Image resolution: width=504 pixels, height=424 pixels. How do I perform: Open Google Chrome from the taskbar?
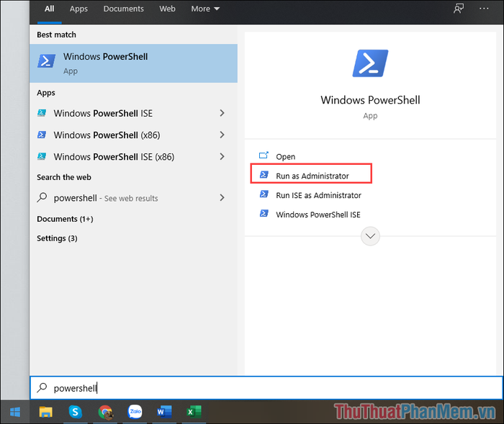coord(105,412)
